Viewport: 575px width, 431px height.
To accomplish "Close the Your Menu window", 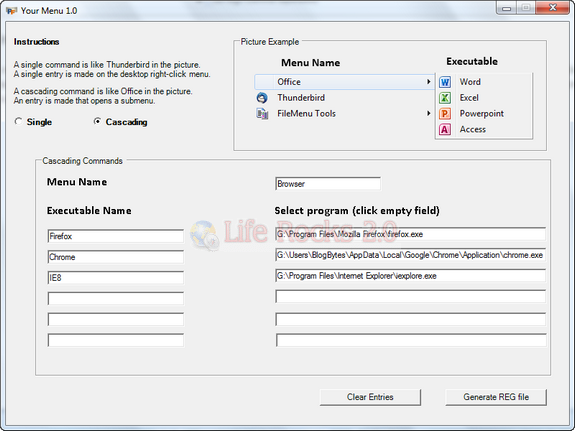I will point(553,8).
